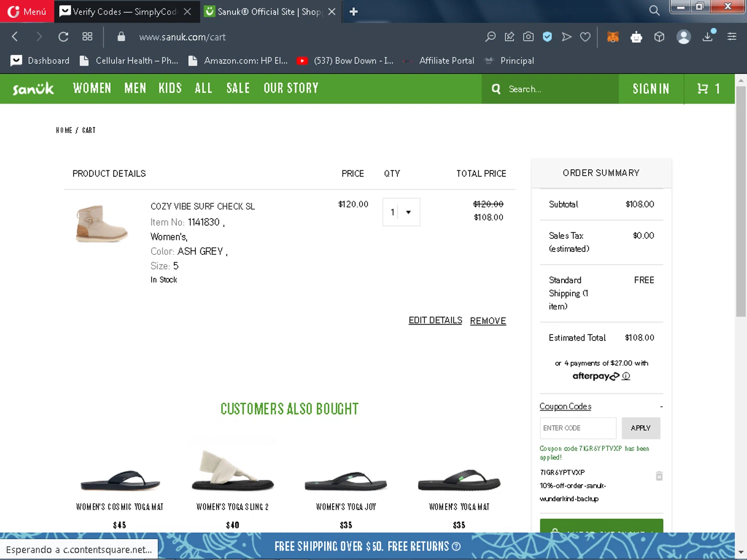Open the ALL navigation menu

click(204, 89)
